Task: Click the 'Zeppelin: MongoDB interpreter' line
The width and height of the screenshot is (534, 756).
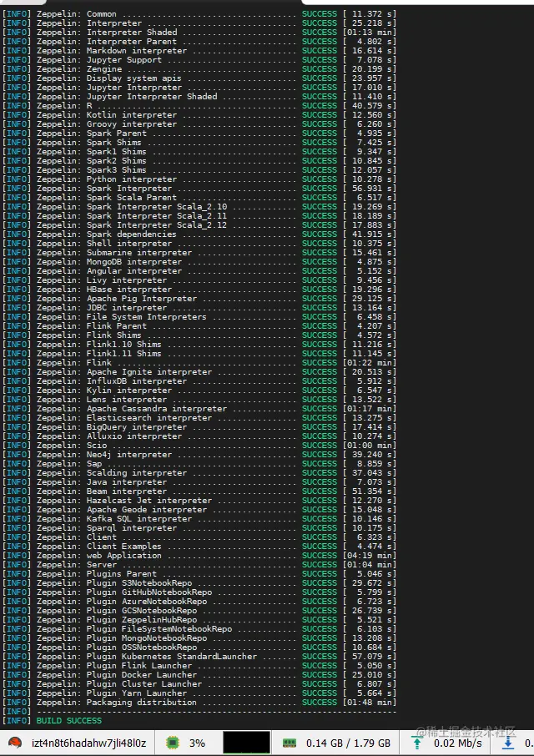Action: pyautogui.click(x=199, y=262)
